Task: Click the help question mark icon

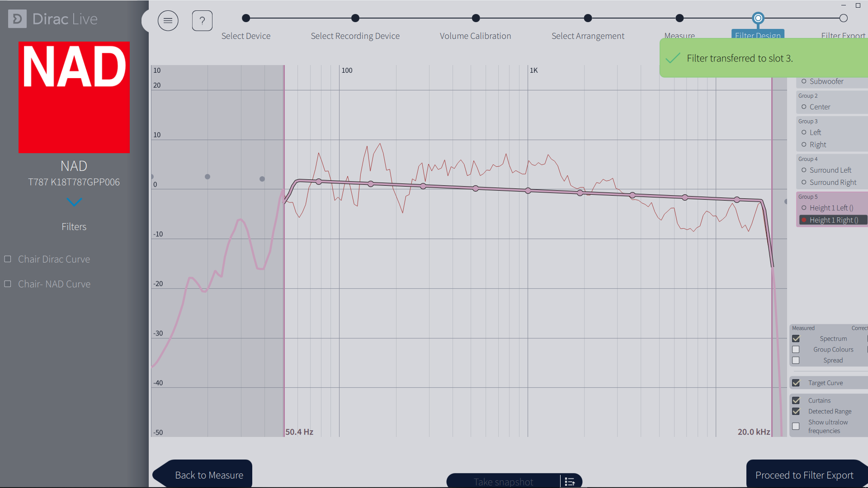Action: coord(202,20)
